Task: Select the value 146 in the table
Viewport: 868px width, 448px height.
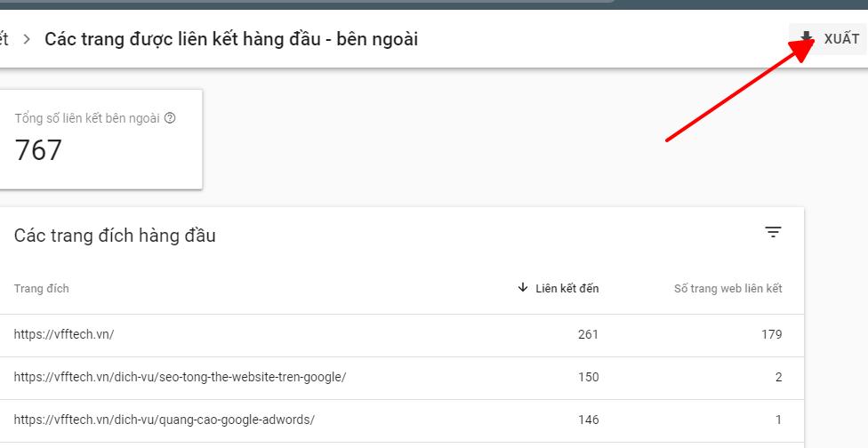Action: 589,420
